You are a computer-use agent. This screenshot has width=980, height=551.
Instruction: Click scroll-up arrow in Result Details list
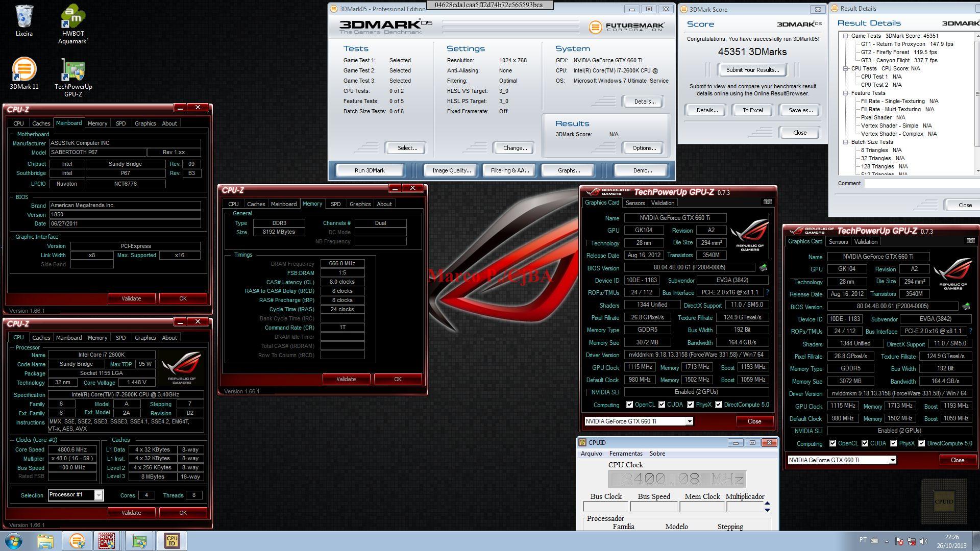tap(977, 35)
